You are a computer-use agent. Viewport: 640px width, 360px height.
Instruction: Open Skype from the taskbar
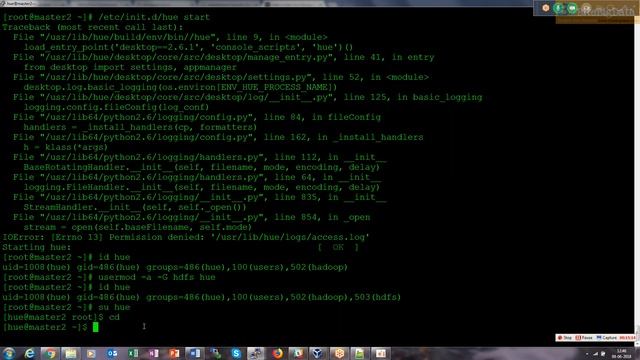coord(236,353)
